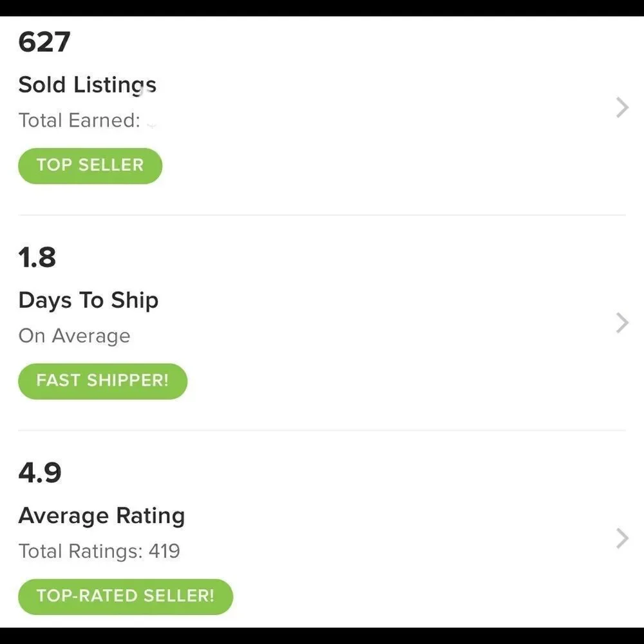Image resolution: width=644 pixels, height=644 pixels.
Task: Click the divider above Average Rating section
Action: (x=322, y=430)
